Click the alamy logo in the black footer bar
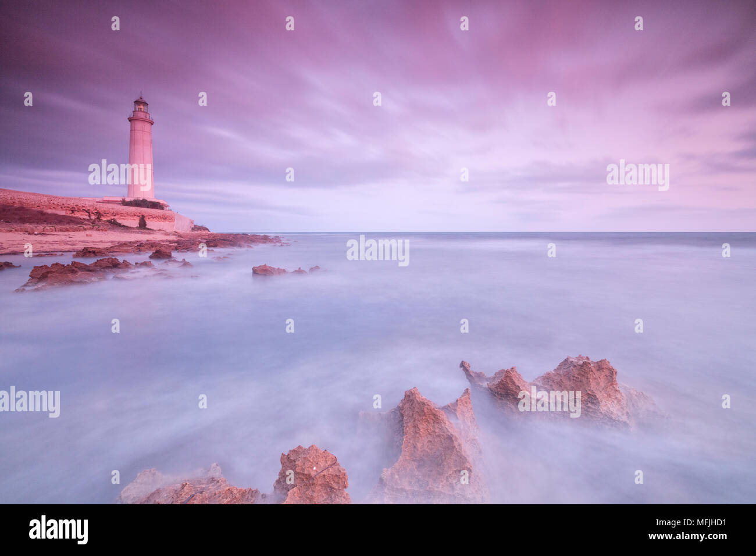Screen dimensions: 756x556 (x=59, y=530)
